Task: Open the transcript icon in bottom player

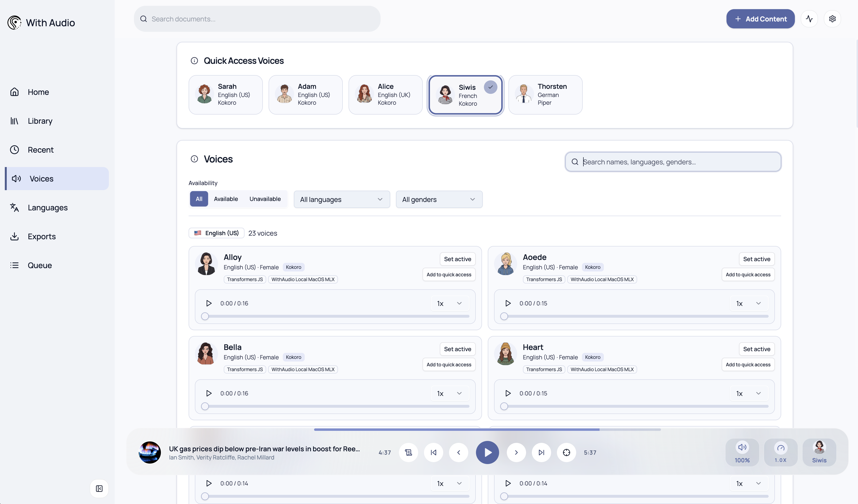Action: [x=408, y=452]
